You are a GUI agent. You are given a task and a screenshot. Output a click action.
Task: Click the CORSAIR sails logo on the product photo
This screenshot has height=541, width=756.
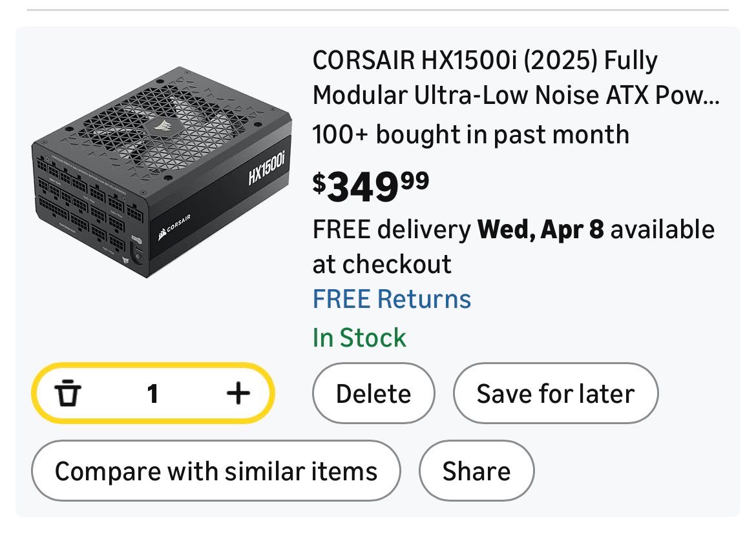[175, 229]
